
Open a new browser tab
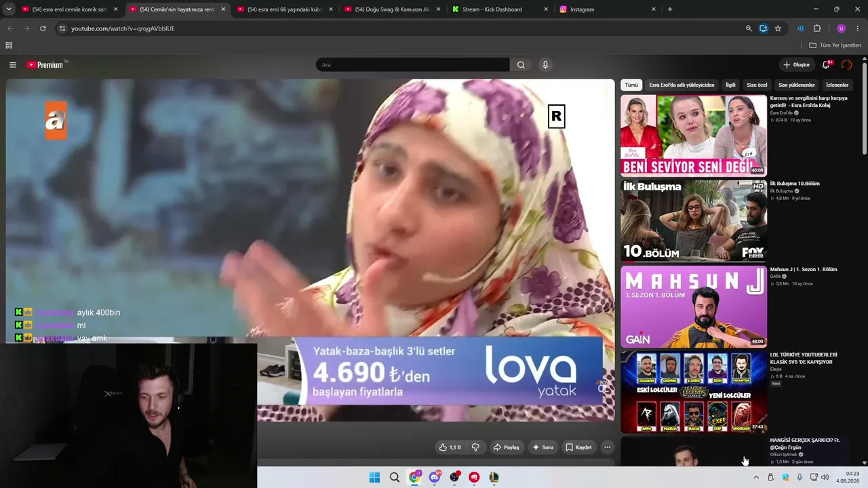click(670, 9)
